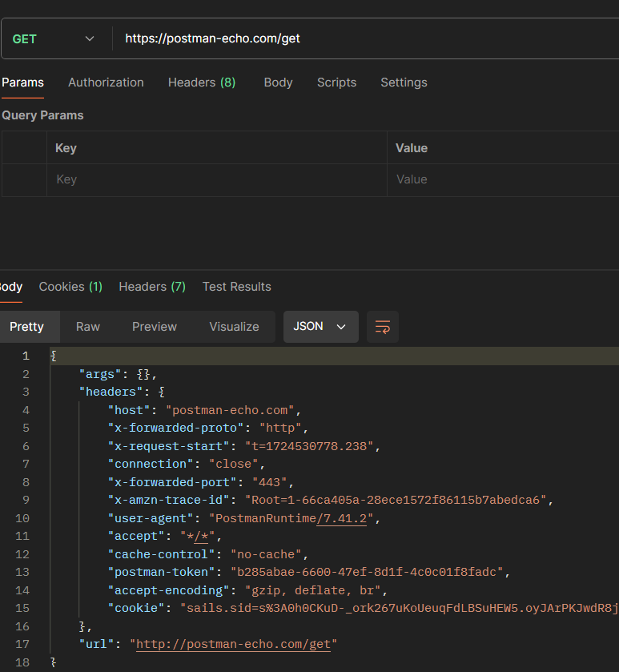Click the "accept" key on line 11
The height and width of the screenshot is (672, 619).
tap(136, 536)
